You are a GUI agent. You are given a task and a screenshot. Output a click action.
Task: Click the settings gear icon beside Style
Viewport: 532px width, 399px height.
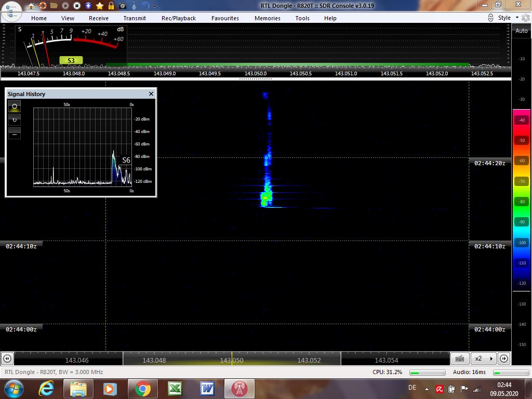click(x=526, y=18)
